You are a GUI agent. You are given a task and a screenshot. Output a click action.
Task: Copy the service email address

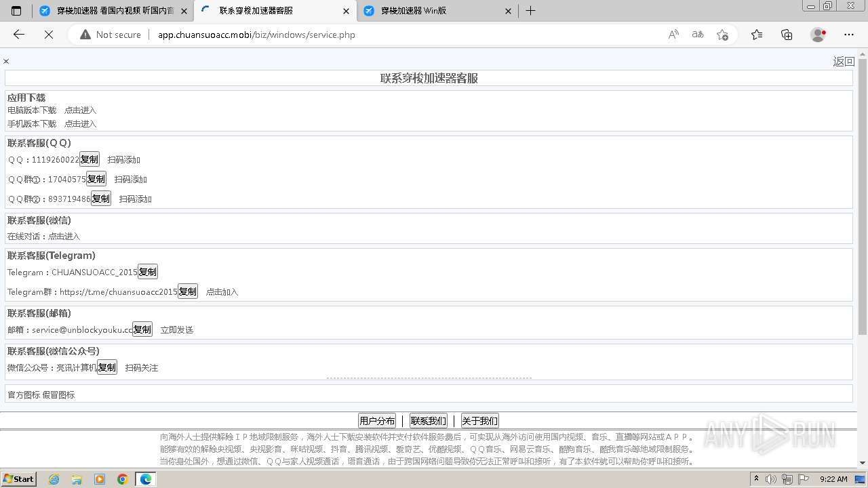click(142, 329)
